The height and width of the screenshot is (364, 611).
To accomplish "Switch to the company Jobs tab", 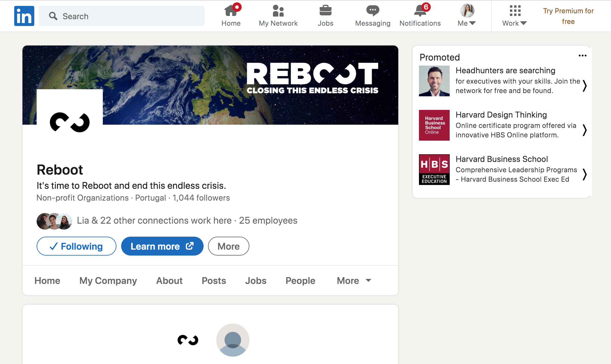I will click(x=256, y=280).
